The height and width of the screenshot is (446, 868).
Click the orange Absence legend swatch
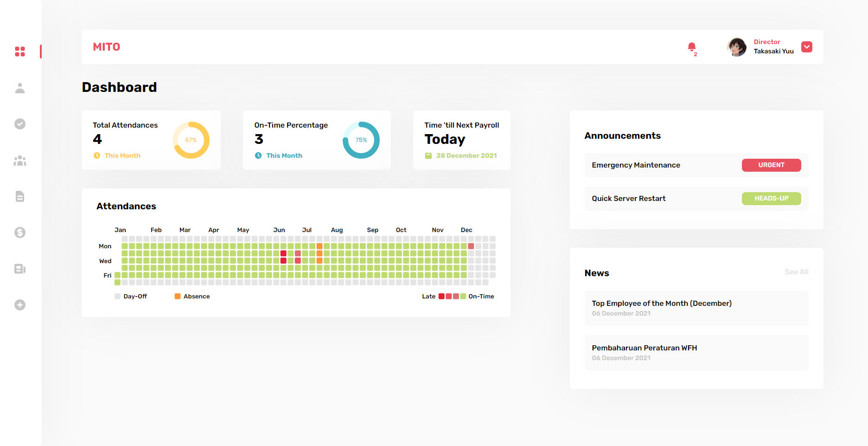click(178, 297)
